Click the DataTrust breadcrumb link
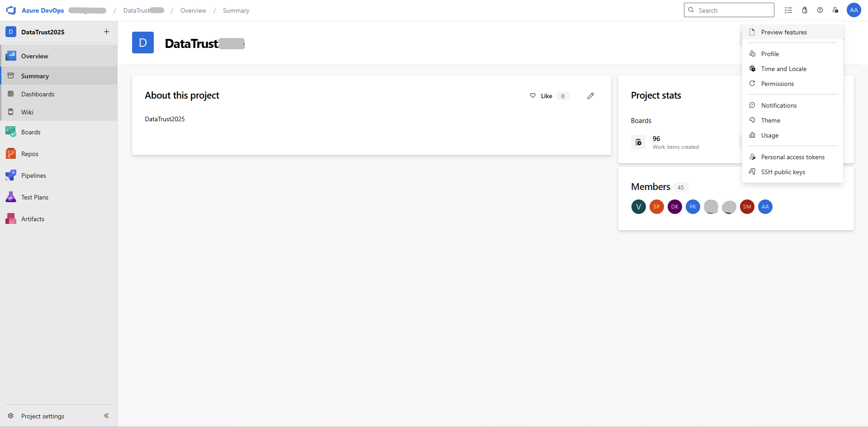 point(143,10)
